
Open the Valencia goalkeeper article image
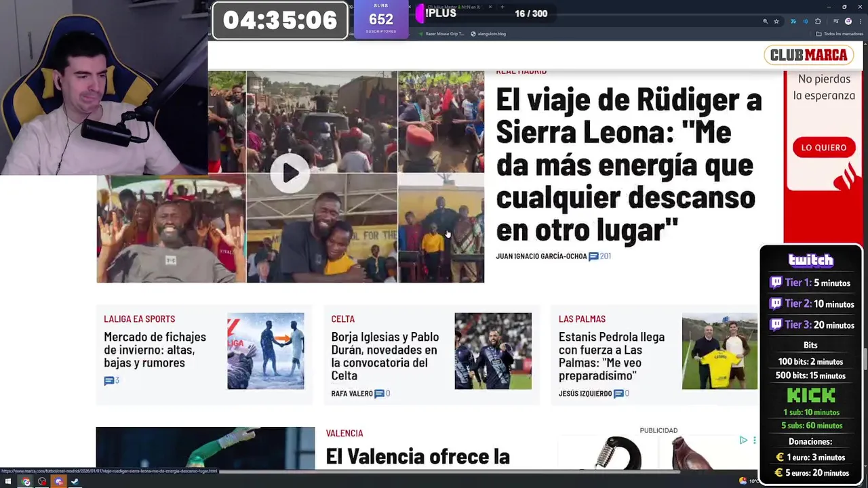tap(205, 448)
